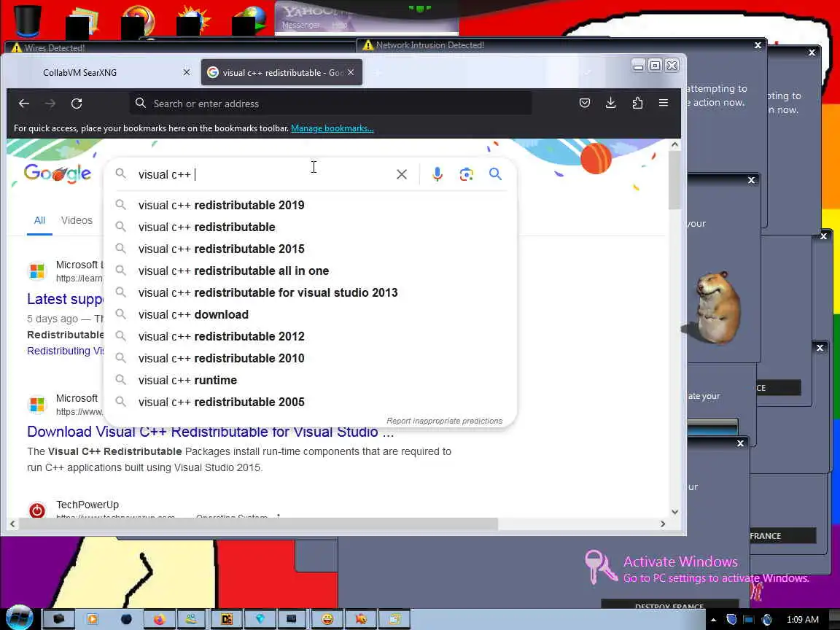Close the visual c++ redistributable tab
840x630 pixels.
pos(350,71)
